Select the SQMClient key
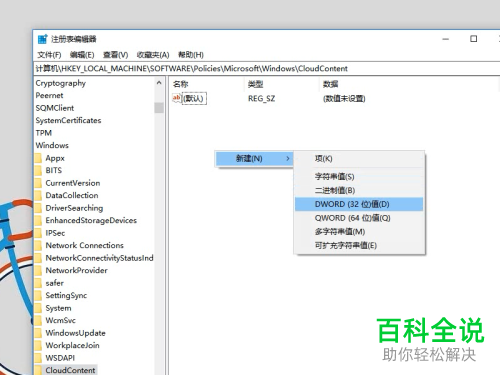The width and height of the screenshot is (500, 375). (x=55, y=108)
